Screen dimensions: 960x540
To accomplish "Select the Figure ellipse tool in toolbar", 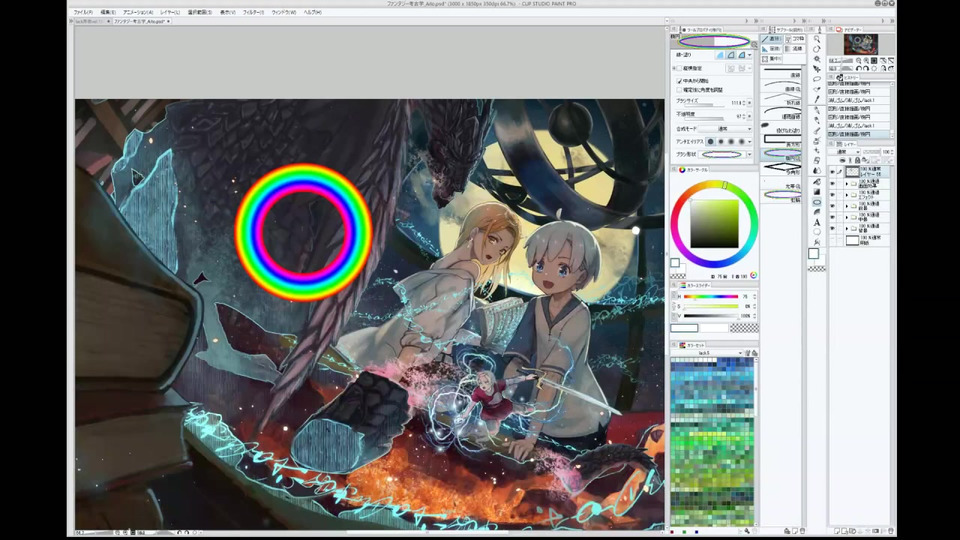I will click(x=817, y=202).
